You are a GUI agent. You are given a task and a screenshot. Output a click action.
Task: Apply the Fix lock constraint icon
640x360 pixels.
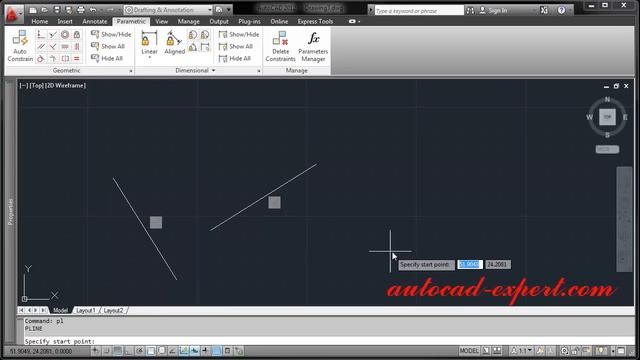point(77,35)
